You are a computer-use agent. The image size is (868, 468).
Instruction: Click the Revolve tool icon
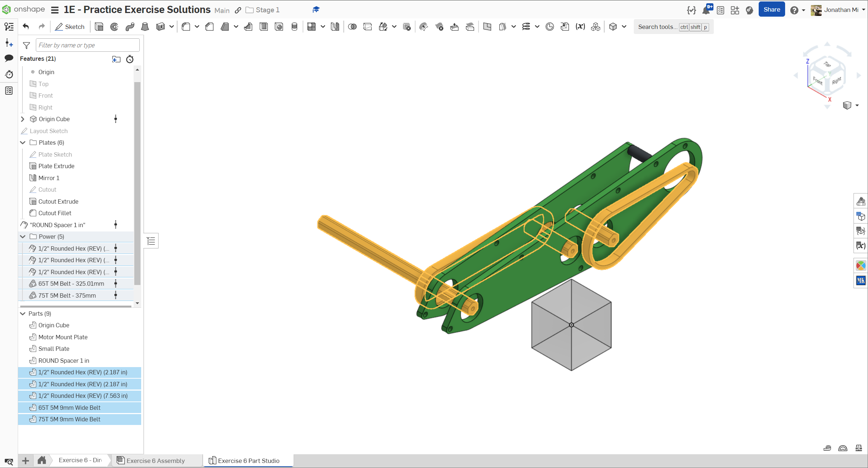pyautogui.click(x=114, y=27)
